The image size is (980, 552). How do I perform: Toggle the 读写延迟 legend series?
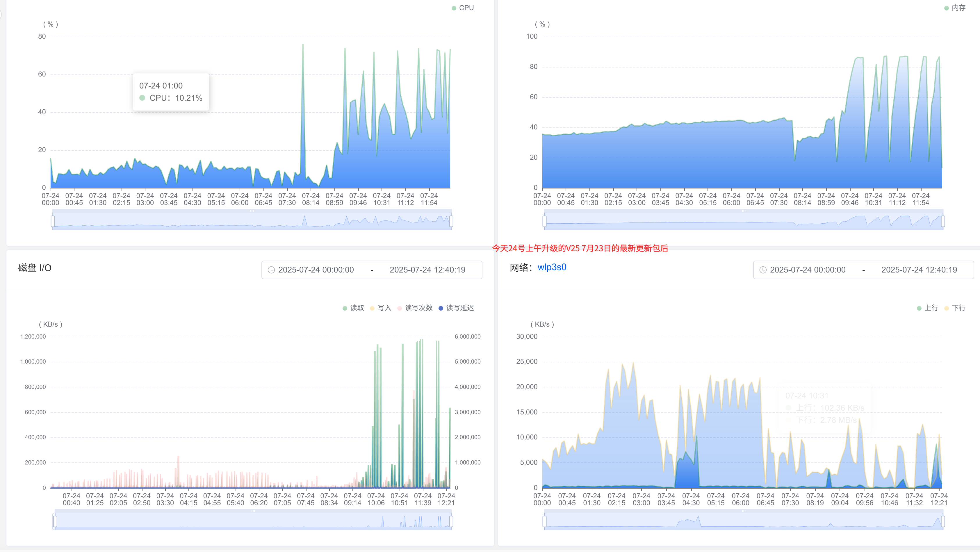[x=456, y=308]
